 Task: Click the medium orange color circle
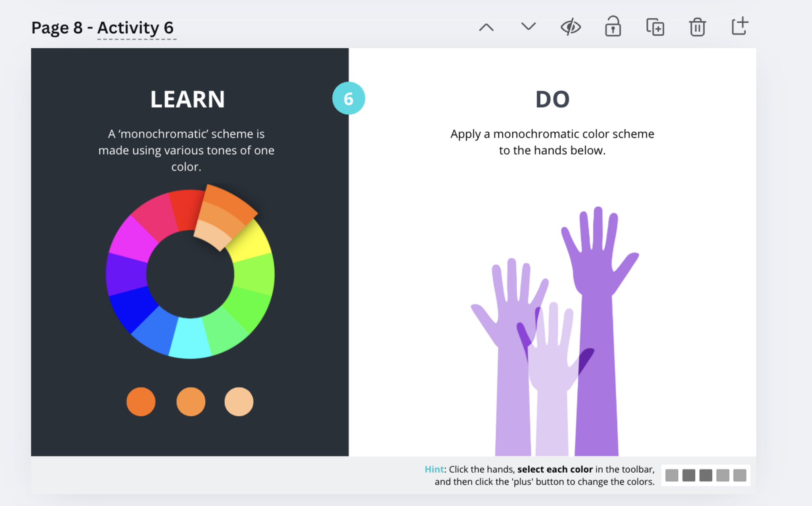pyautogui.click(x=191, y=402)
